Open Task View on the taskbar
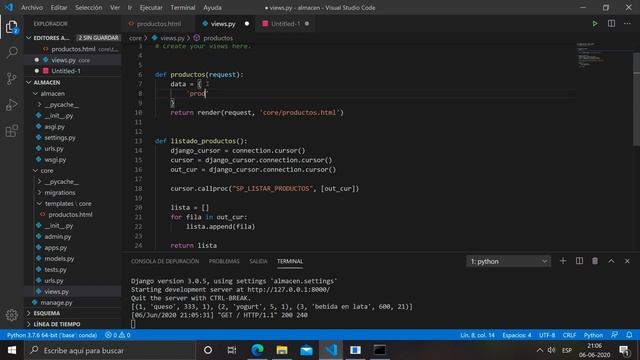The image size is (640, 360). click(232, 350)
